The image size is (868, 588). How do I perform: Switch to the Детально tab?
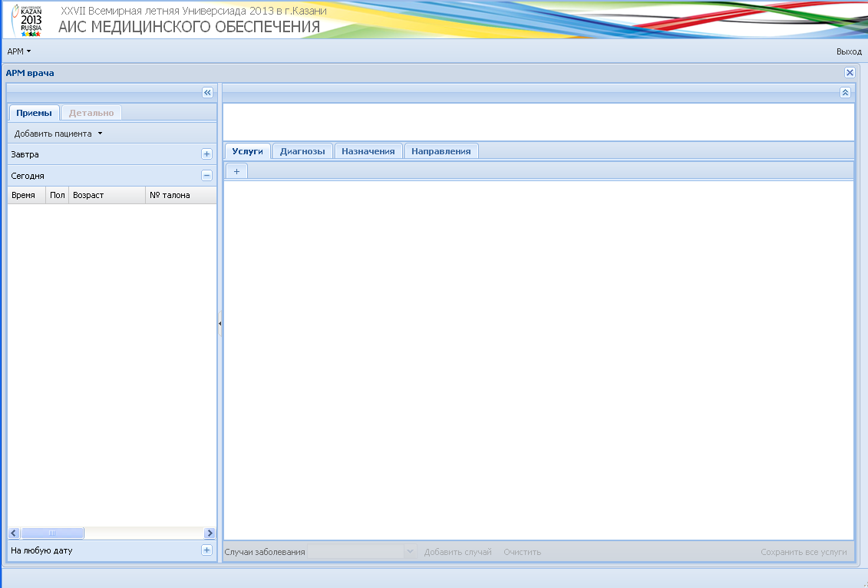(91, 112)
